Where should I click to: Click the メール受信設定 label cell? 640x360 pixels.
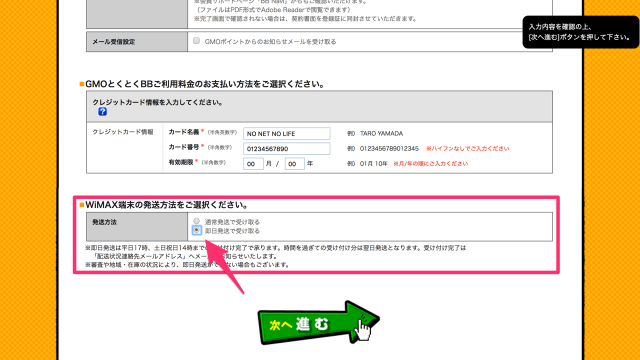[x=137, y=42]
